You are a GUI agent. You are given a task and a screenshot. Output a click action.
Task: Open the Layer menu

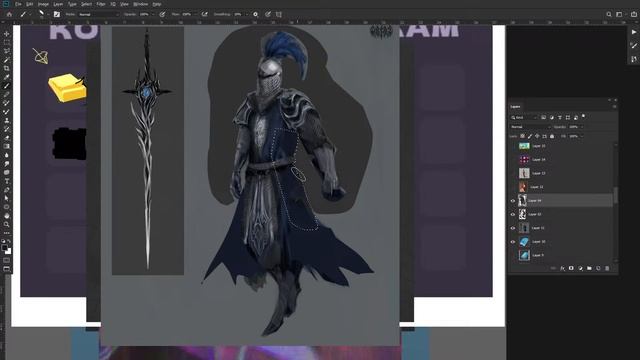(58, 4)
